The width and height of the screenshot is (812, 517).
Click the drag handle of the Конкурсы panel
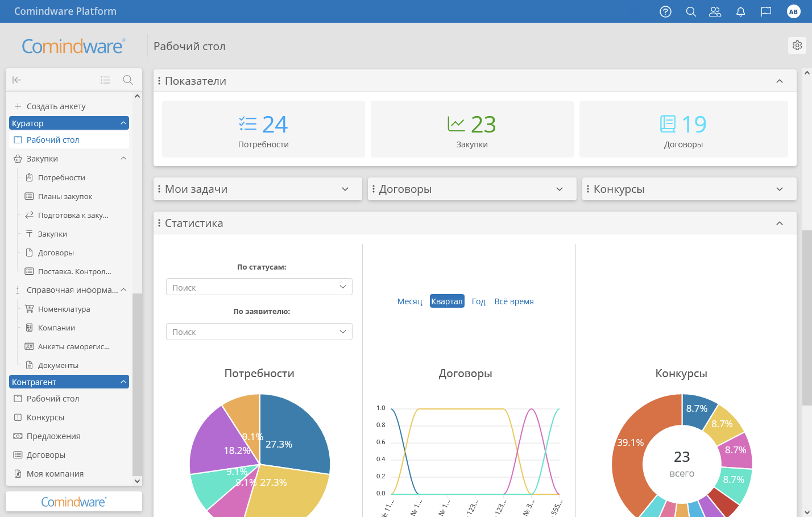588,189
